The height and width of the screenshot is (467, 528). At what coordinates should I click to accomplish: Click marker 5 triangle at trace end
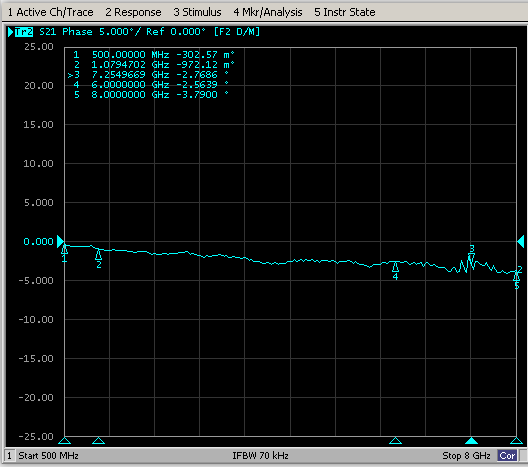(516, 276)
